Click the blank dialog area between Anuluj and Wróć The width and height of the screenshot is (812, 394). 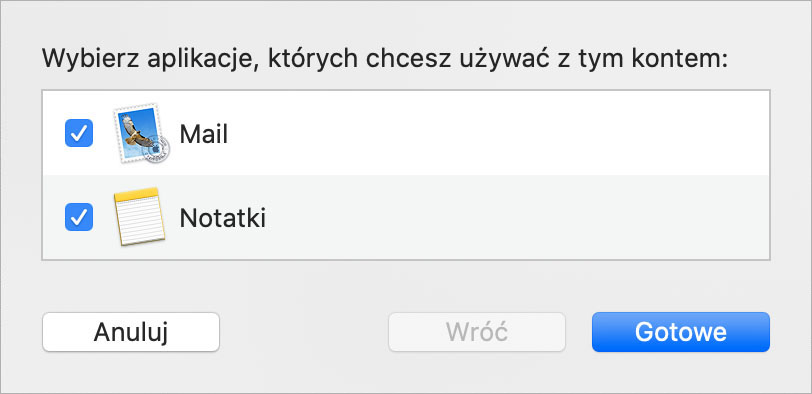pos(304,332)
